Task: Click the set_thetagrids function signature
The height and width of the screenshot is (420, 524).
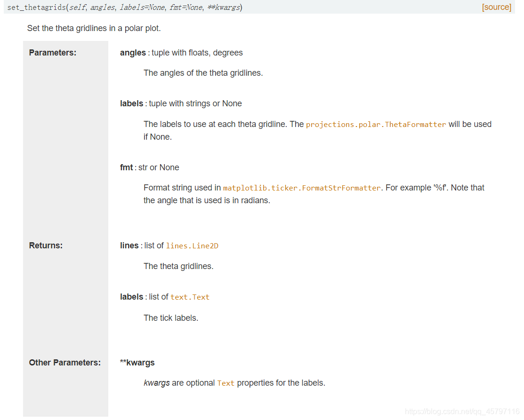Action: point(125,8)
